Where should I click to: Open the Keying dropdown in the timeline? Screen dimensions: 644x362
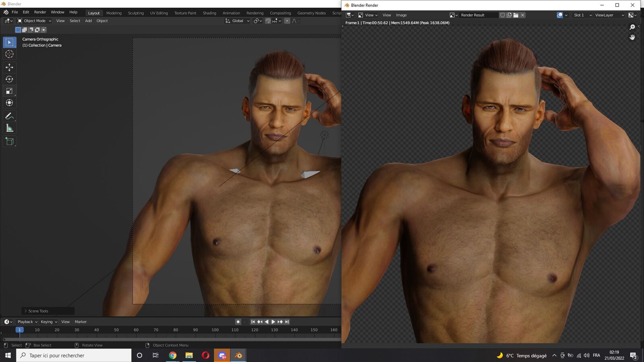(x=49, y=322)
